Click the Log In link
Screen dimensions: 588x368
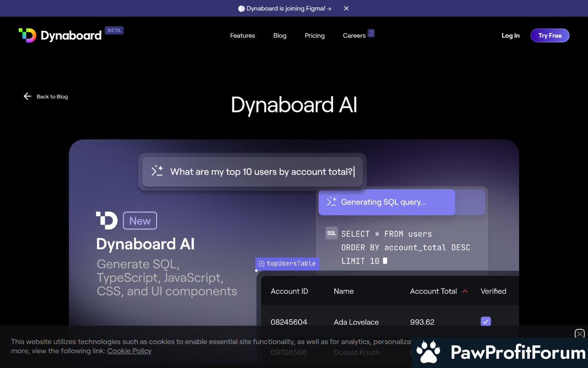[510, 35]
